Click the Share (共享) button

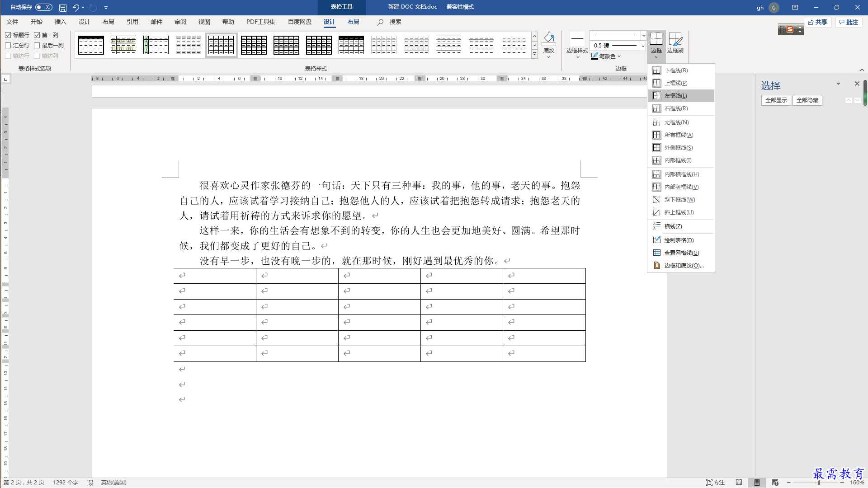tap(818, 22)
